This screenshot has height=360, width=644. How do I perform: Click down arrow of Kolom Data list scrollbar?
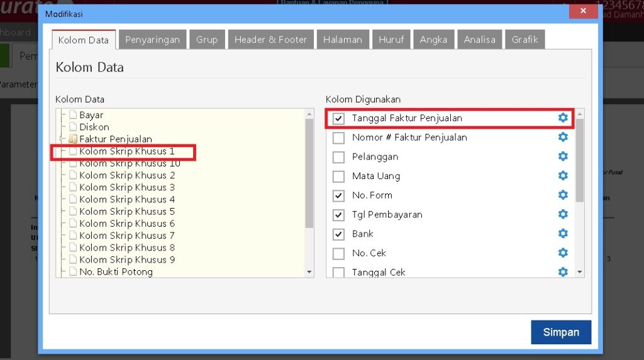click(x=309, y=272)
